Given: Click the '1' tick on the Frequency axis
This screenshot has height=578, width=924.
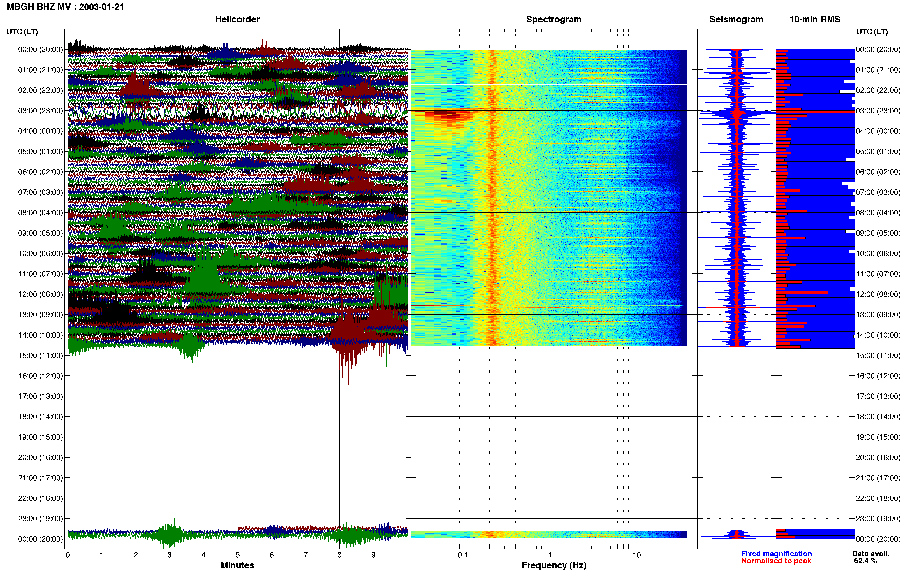Looking at the screenshot, I should 550,555.
